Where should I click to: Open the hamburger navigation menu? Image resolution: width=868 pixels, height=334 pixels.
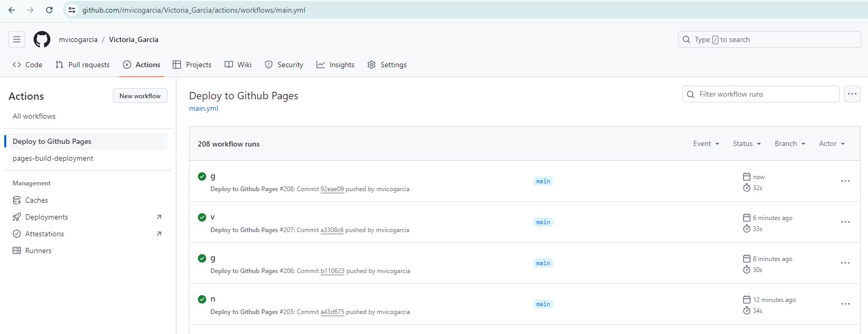pos(17,39)
